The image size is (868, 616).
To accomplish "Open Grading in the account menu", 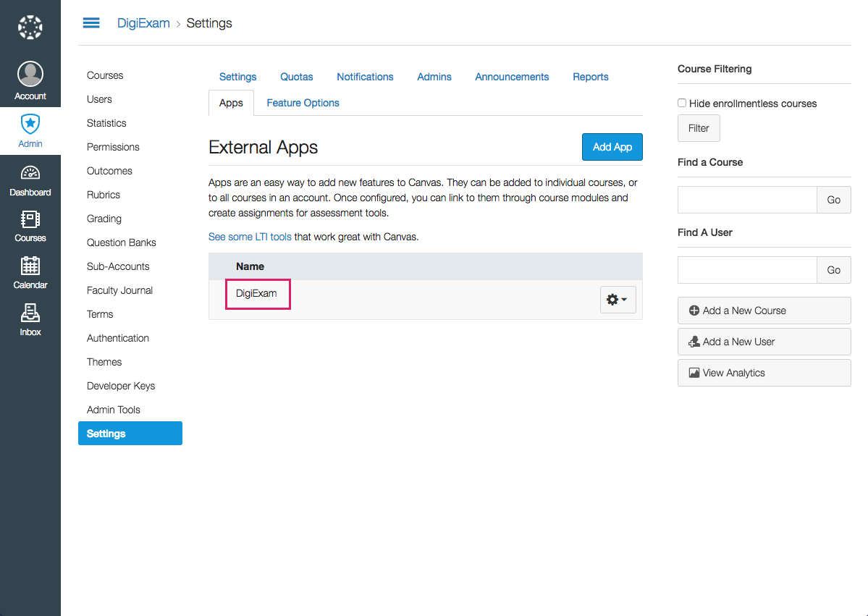I will tap(104, 219).
